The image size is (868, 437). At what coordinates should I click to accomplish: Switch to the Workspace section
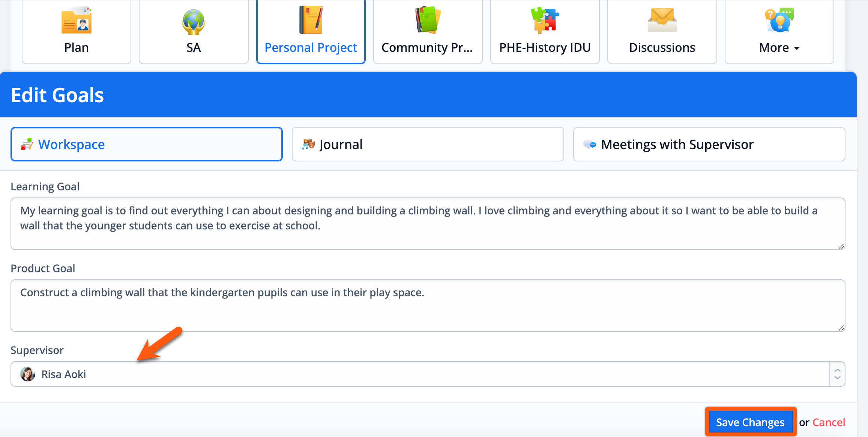coord(147,144)
